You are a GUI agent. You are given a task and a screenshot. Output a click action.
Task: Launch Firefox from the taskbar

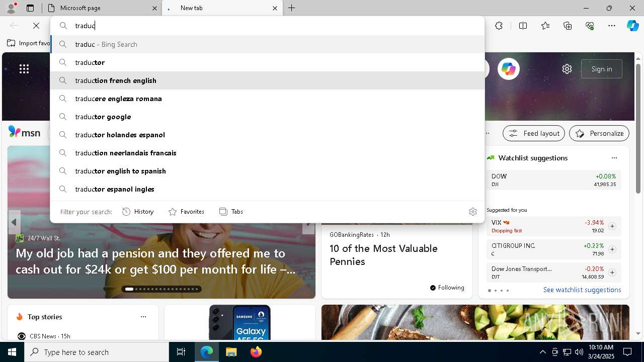(256, 352)
